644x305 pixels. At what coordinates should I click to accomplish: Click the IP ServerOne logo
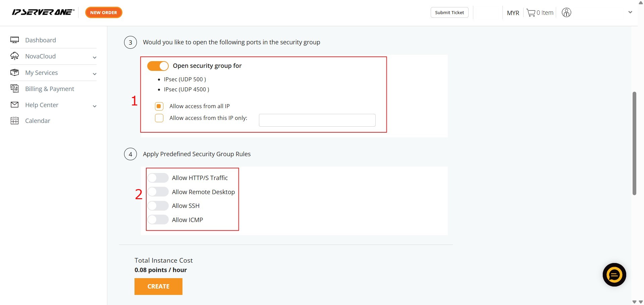point(43,12)
